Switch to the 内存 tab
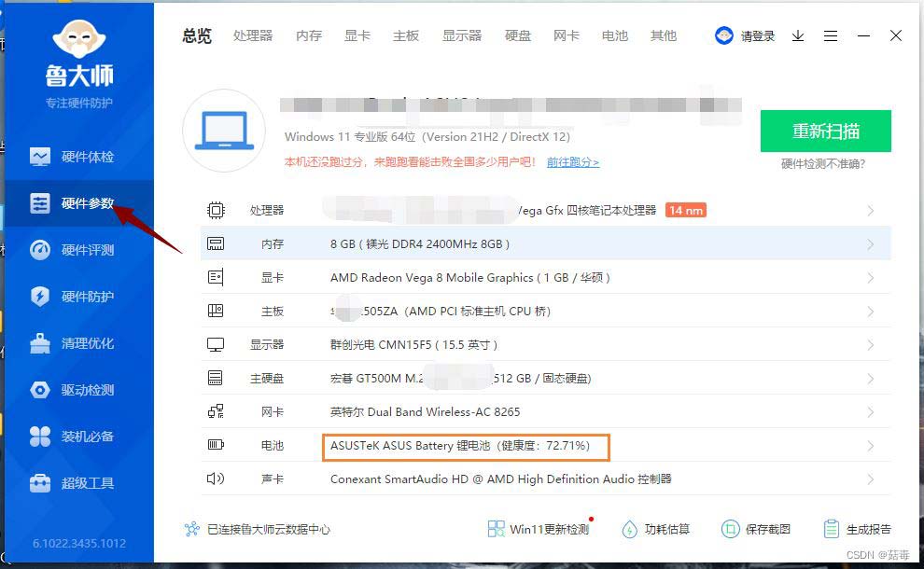Image resolution: width=924 pixels, height=569 pixels. (x=309, y=36)
